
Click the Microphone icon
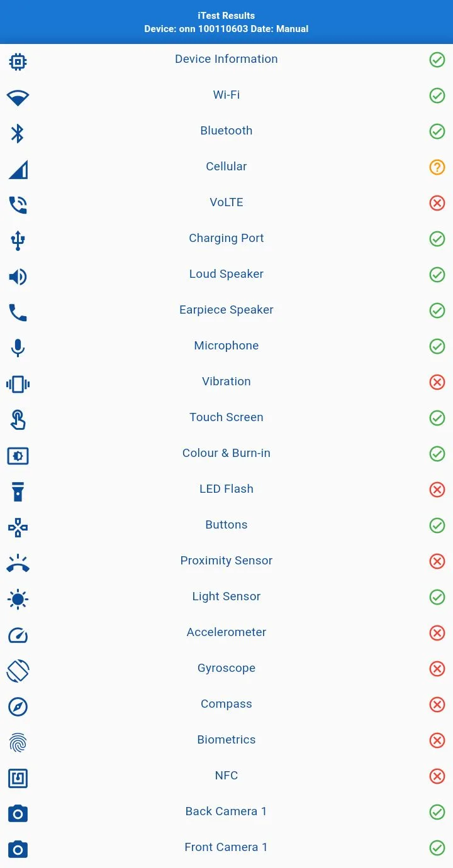click(x=18, y=348)
